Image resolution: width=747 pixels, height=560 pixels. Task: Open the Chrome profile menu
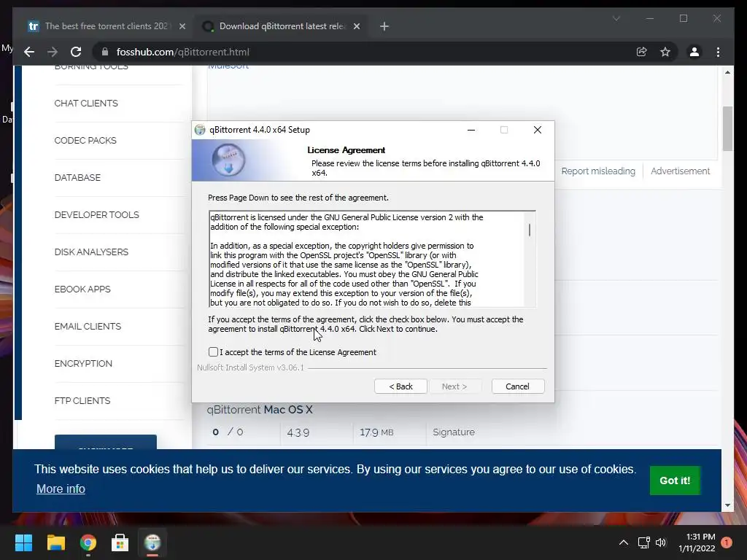[x=694, y=52]
